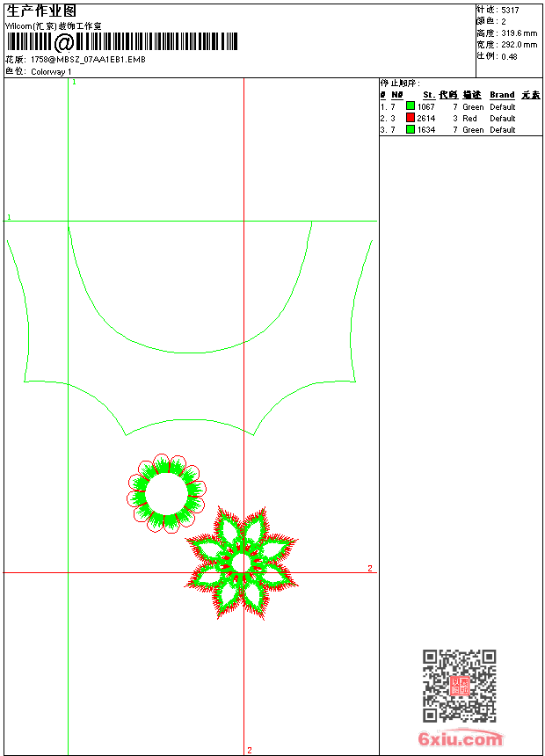Click the green semicircle outline in the design
545x756 pixels.
pyautogui.click(x=190, y=287)
